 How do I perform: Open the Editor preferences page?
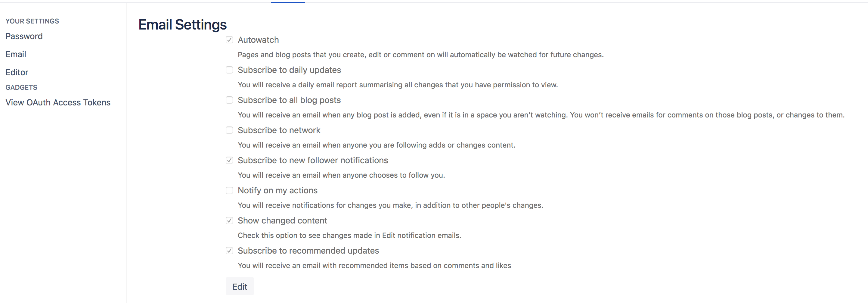pos(17,72)
